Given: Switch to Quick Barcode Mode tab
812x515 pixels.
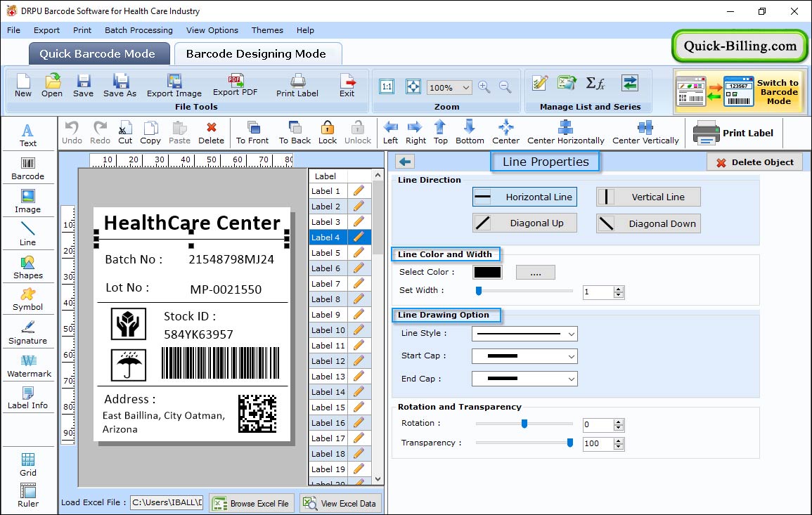Looking at the screenshot, I should click(x=99, y=54).
